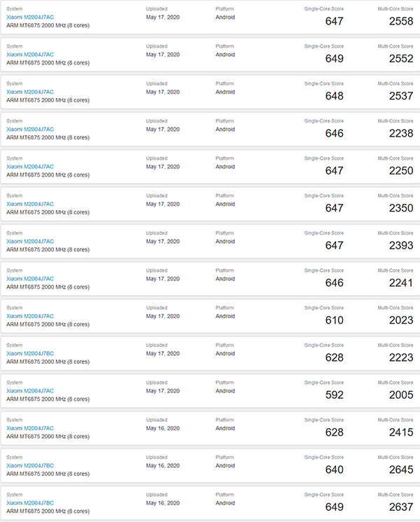Open Xiaomi M2004J7BC link scoring 2645 multi-core
This screenshot has height=522, width=420.
pos(30,466)
